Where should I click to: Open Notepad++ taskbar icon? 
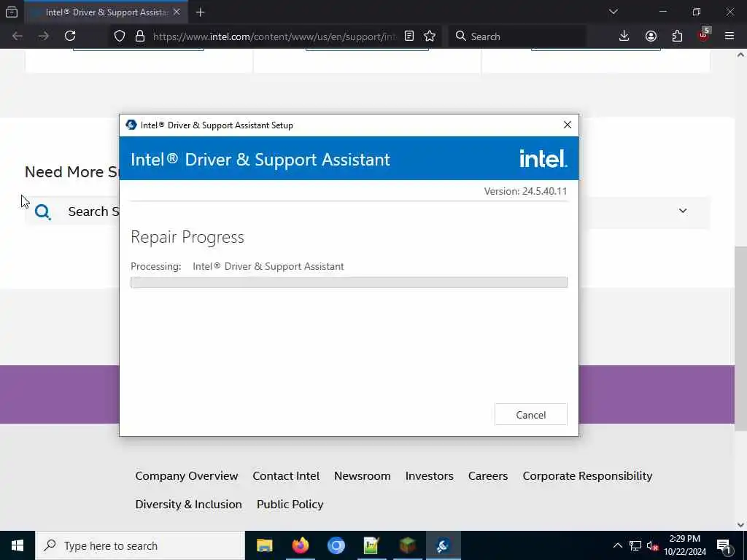(x=371, y=545)
